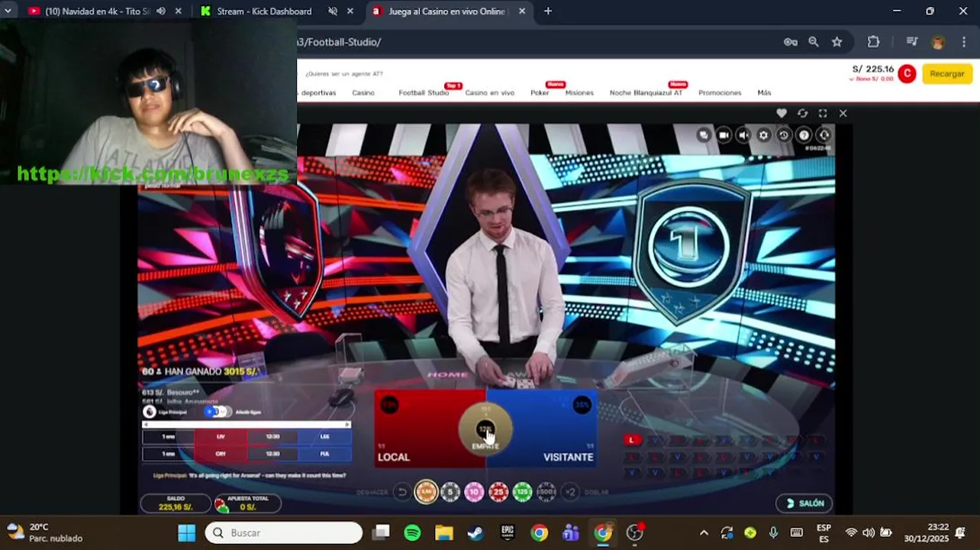Open the Misiones menu item

pos(579,92)
